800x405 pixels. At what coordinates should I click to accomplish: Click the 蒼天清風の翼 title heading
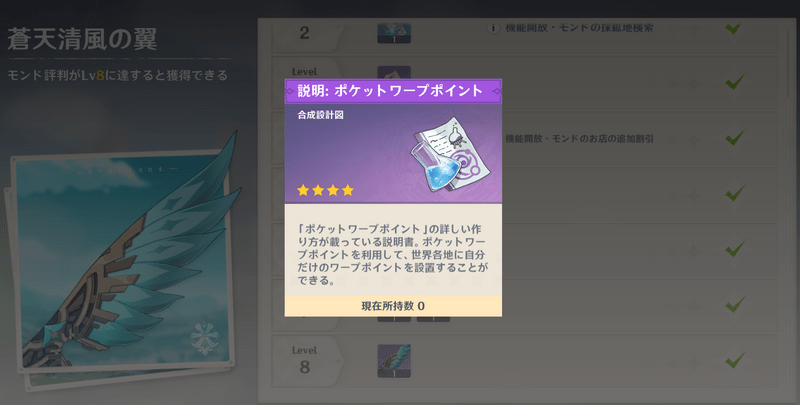point(82,39)
